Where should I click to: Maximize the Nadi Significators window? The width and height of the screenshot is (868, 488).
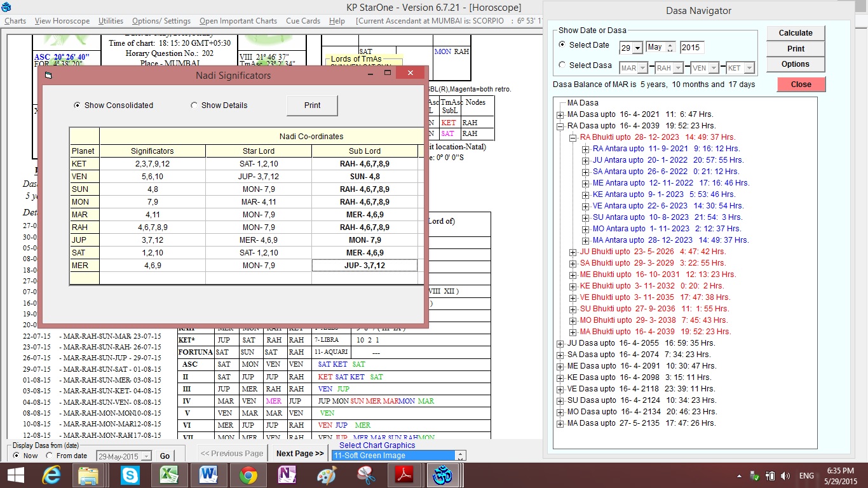pyautogui.click(x=388, y=74)
